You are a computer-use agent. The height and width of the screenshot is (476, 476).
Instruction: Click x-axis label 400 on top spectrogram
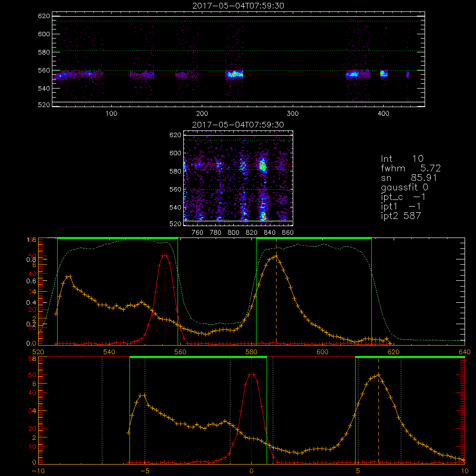point(383,114)
